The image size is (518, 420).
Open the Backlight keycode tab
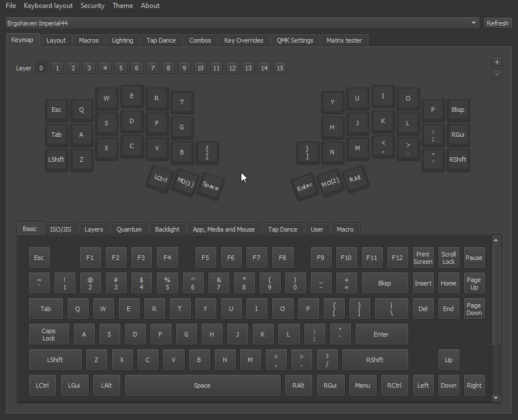click(x=167, y=229)
